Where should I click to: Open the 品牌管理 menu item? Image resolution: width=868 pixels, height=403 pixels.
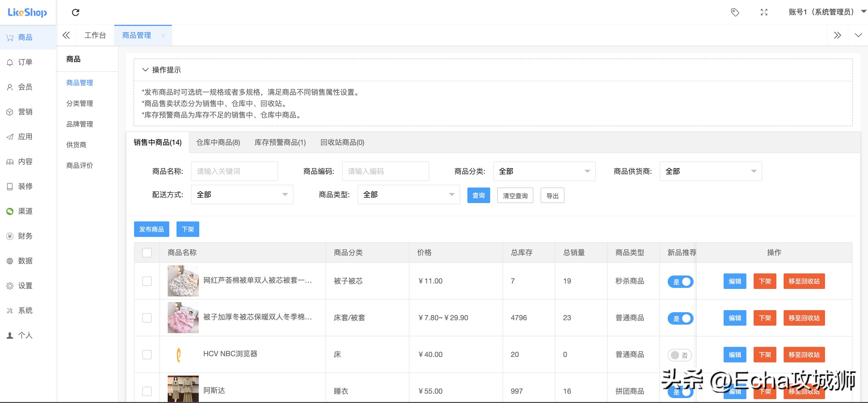(79, 124)
